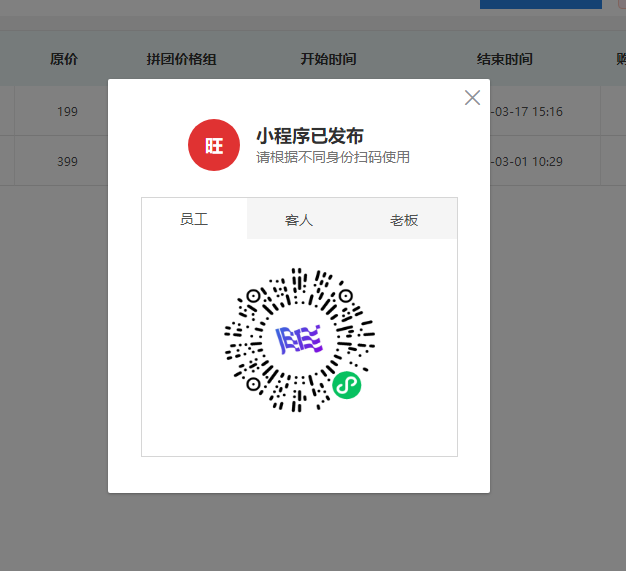Click the 小程序已发布 heading
The height and width of the screenshot is (571, 626).
click(x=310, y=136)
